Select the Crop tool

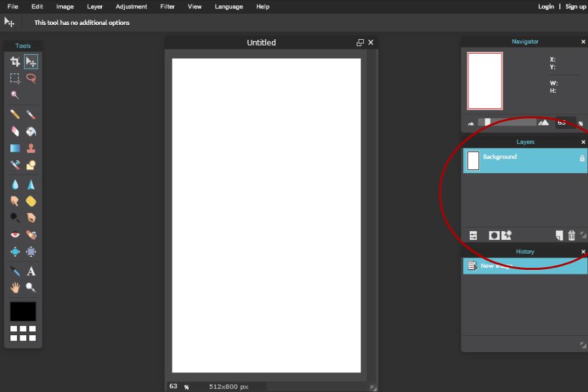[x=15, y=61]
